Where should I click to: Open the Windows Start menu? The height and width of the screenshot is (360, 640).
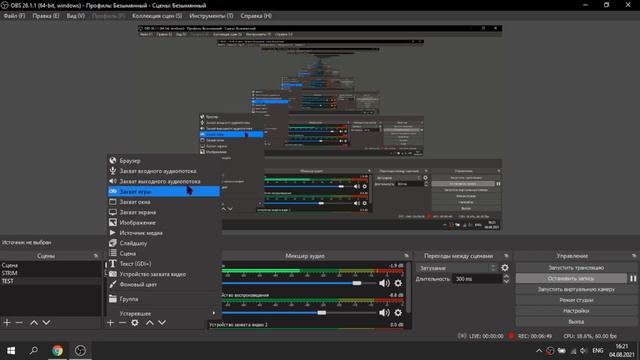(11, 351)
